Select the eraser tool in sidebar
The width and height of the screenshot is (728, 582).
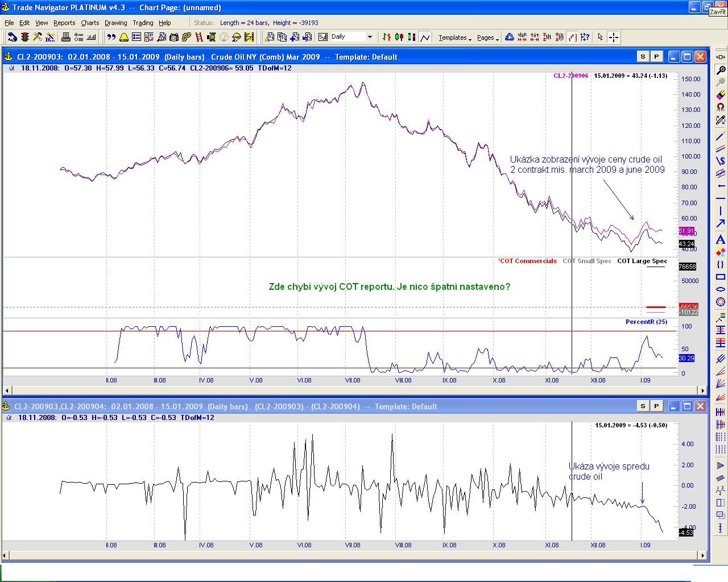pyautogui.click(x=721, y=94)
